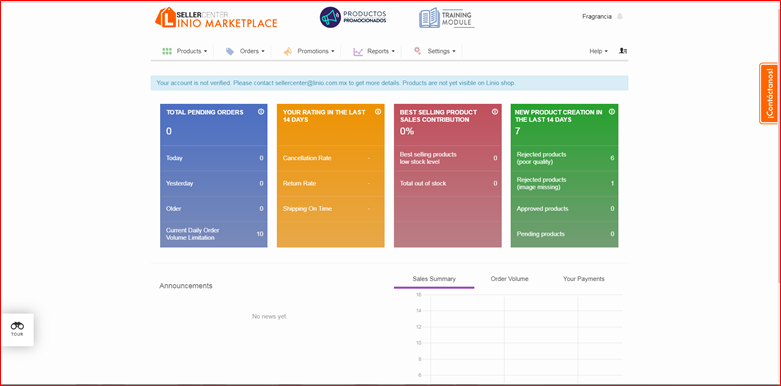Click Current Daily Order Volume Limitation row
Viewport: 781px width, 386px height.
[x=214, y=234]
